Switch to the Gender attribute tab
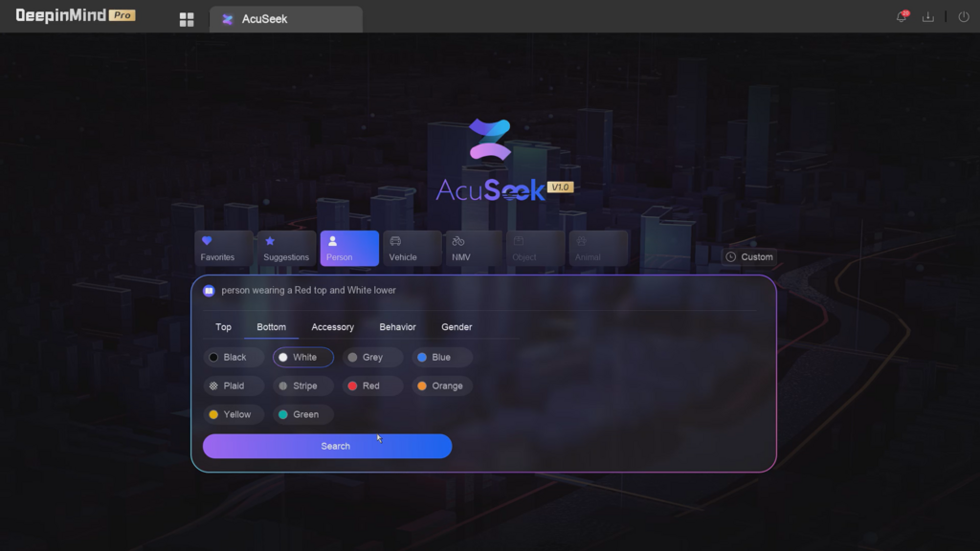Screen dimensions: 980x551 [x=457, y=327]
